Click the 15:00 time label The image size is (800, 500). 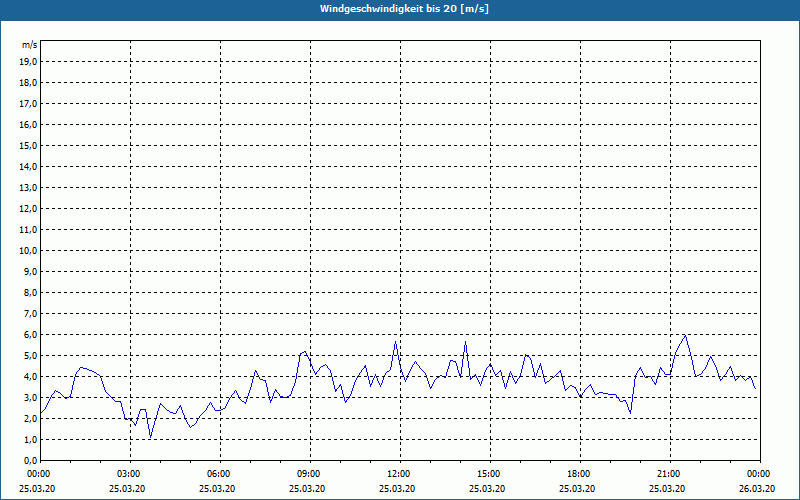pyautogui.click(x=490, y=474)
